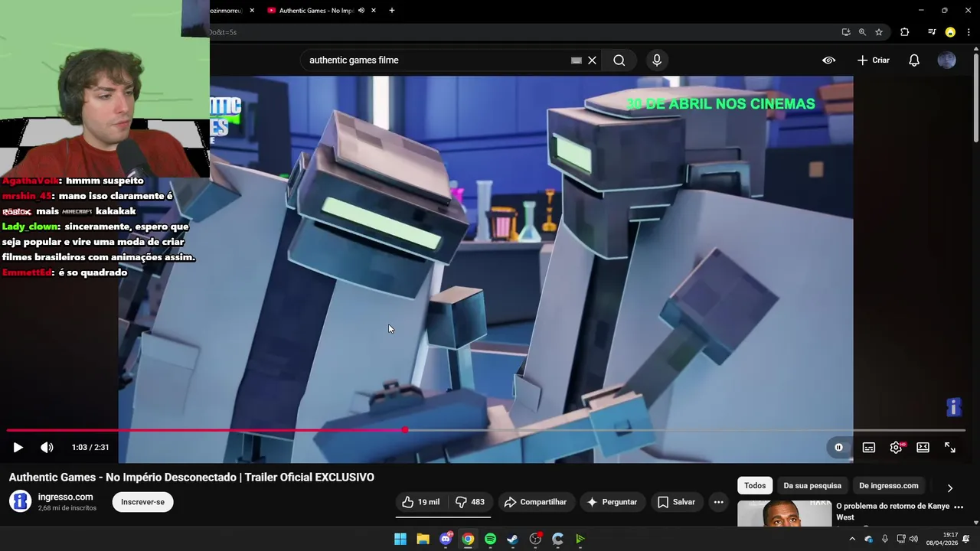Open the YouTube account avatar menu

(x=946, y=60)
